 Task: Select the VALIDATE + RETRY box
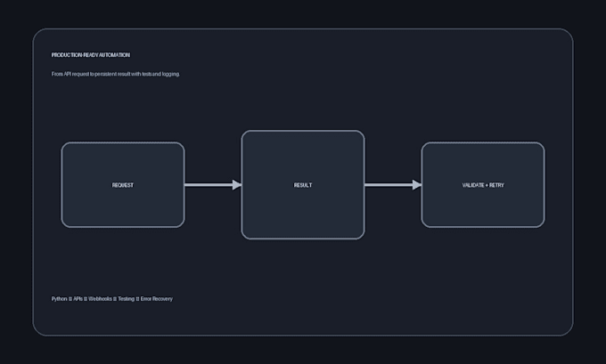483,185
